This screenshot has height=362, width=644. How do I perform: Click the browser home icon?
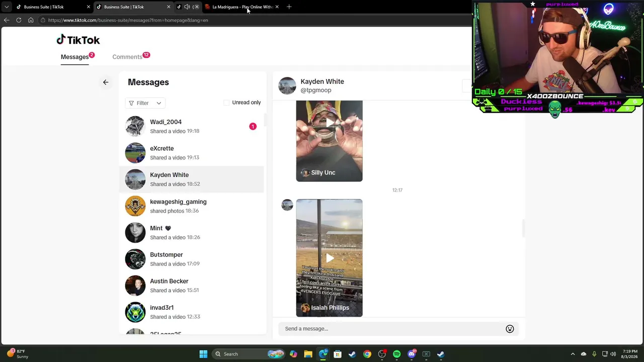[31, 20]
